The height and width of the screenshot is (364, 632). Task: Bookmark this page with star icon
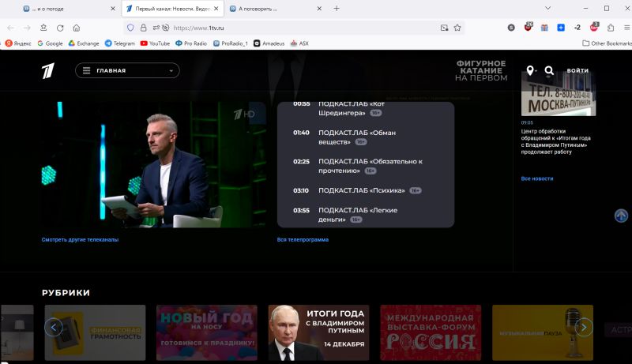(457, 28)
